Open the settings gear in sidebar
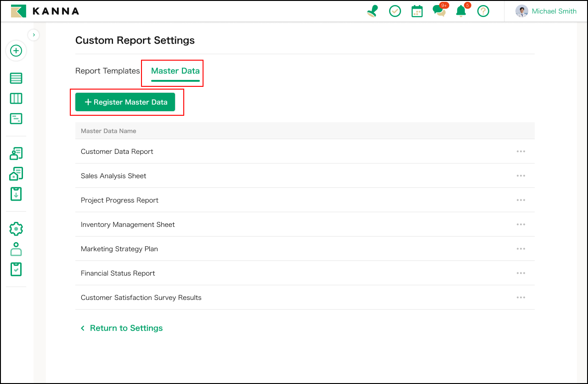 16,229
